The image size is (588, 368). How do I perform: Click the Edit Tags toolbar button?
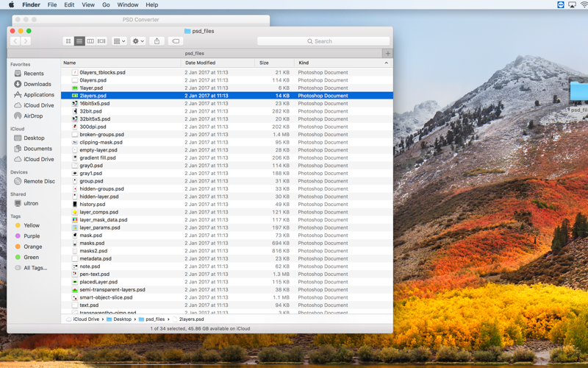tap(176, 41)
